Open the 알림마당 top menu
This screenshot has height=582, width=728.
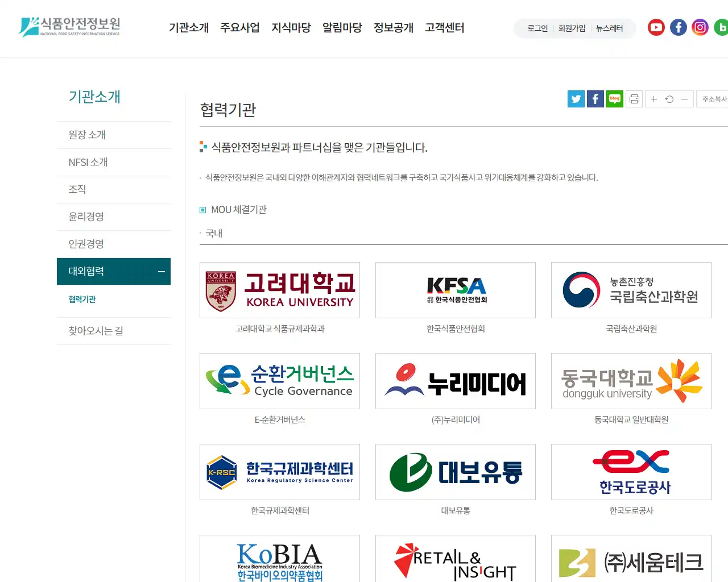[342, 27]
